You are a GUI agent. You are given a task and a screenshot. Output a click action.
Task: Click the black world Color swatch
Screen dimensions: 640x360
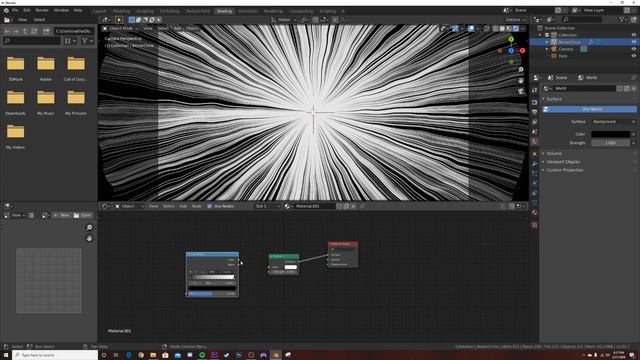[610, 134]
